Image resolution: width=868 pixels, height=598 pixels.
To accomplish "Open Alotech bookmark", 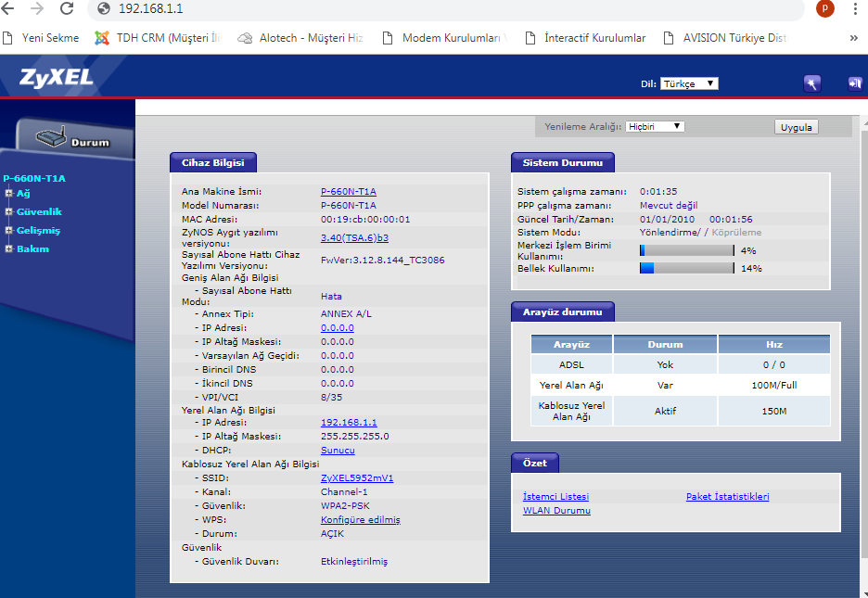I will click(x=300, y=38).
